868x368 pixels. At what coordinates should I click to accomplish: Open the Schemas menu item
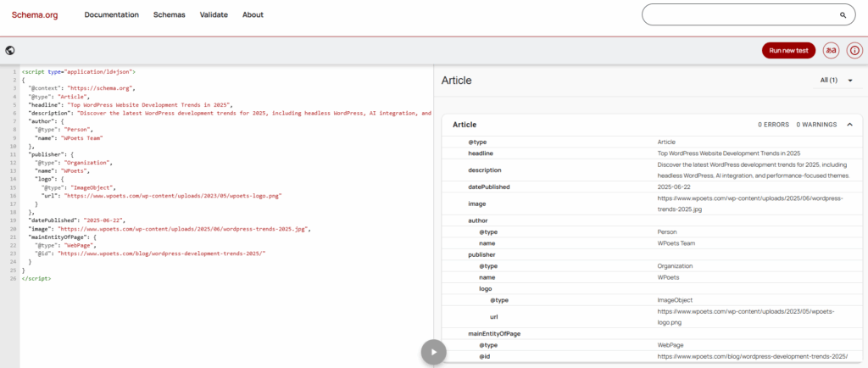tap(170, 15)
